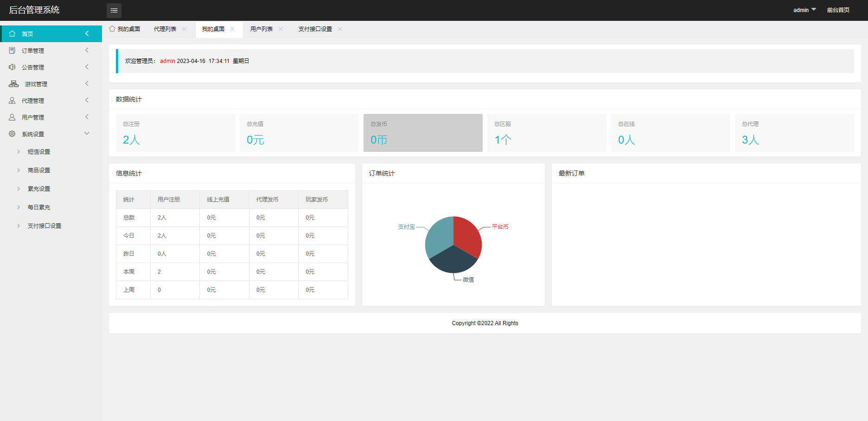The image size is (868, 421).
Task: Click the 总注册 statistics card
Action: [x=175, y=133]
